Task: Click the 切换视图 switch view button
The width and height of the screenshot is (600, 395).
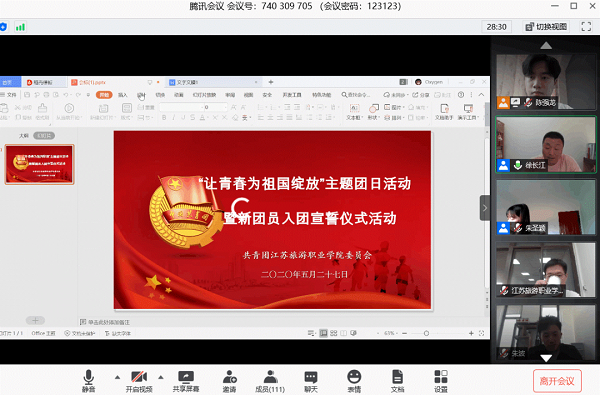Action: click(546, 27)
